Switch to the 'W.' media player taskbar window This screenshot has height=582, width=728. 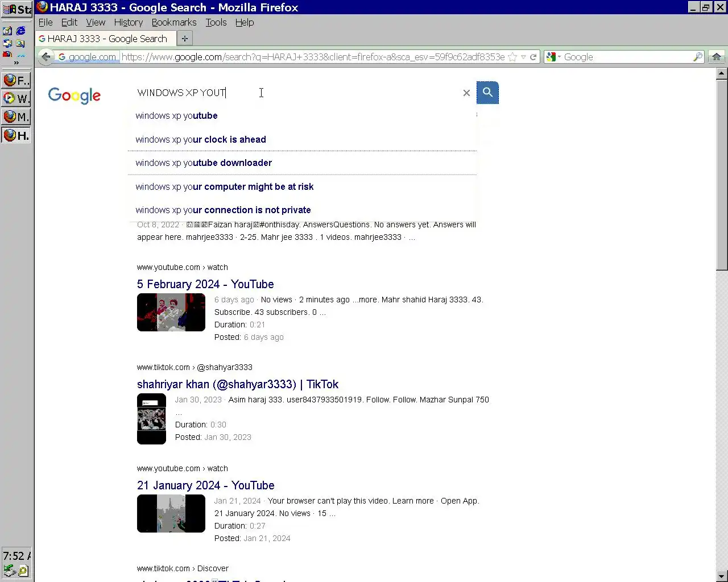16,98
